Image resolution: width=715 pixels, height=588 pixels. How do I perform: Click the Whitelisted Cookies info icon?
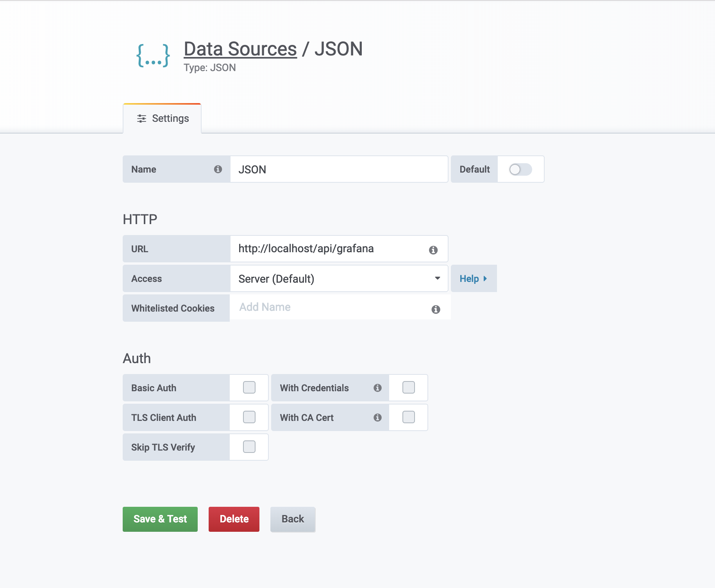pos(436,309)
